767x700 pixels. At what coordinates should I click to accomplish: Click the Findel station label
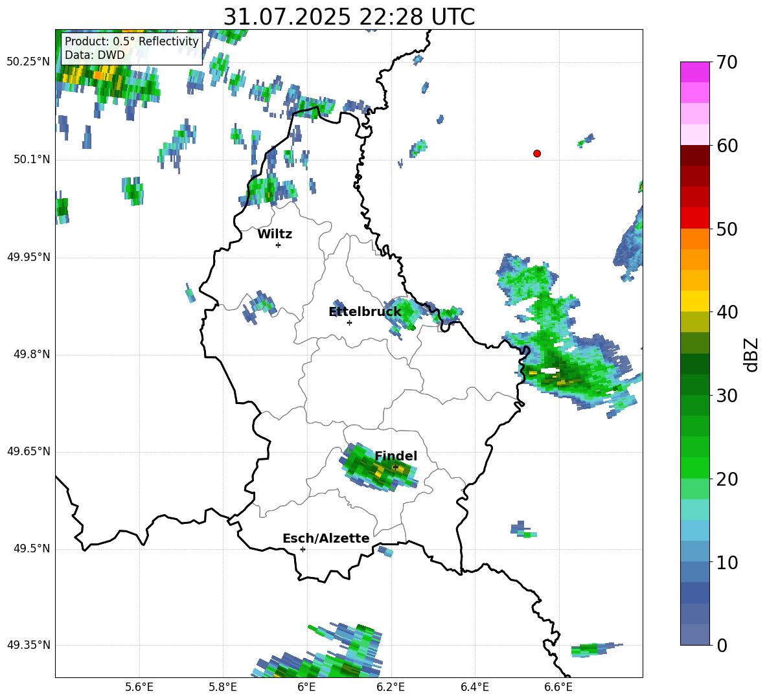click(x=396, y=456)
